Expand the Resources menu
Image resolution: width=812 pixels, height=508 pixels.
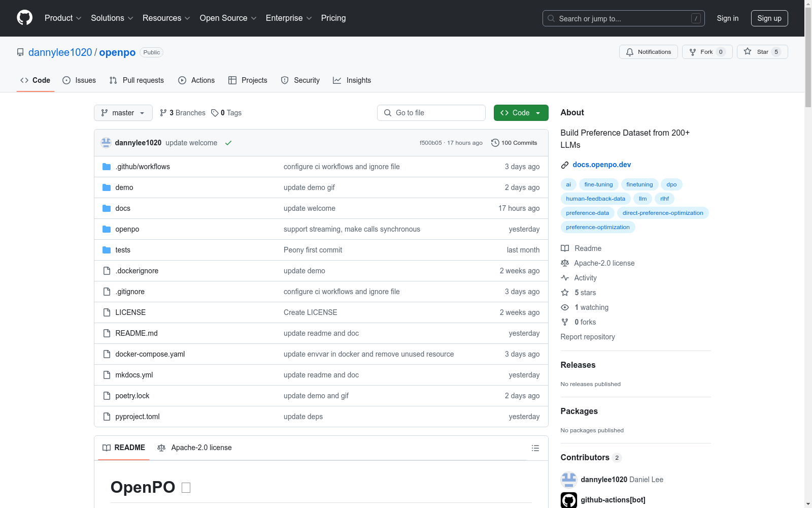point(166,18)
